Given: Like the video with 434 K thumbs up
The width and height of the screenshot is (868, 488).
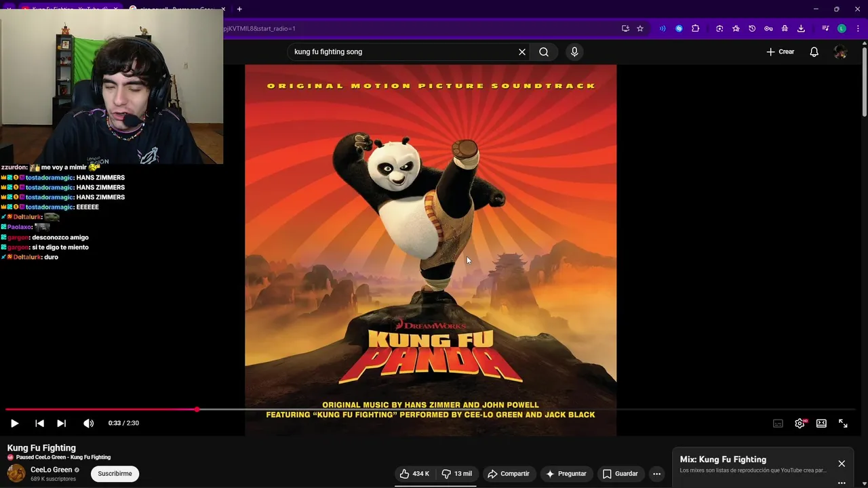Looking at the screenshot, I should point(414,474).
